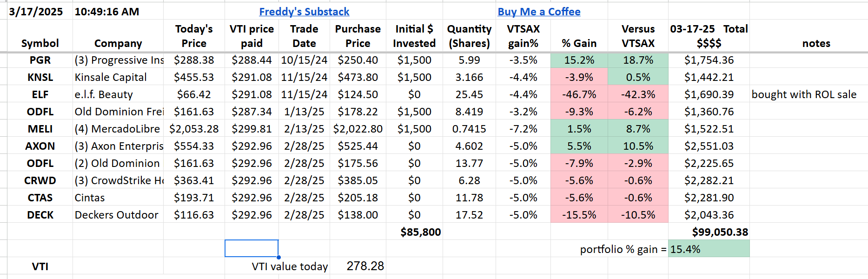Open the Freddy's Substack link

click(304, 12)
